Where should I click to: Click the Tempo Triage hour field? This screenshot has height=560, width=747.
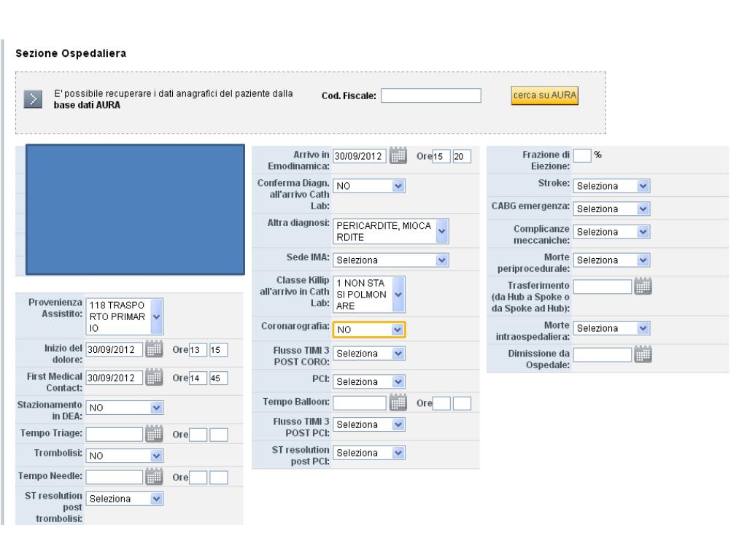tap(198, 435)
